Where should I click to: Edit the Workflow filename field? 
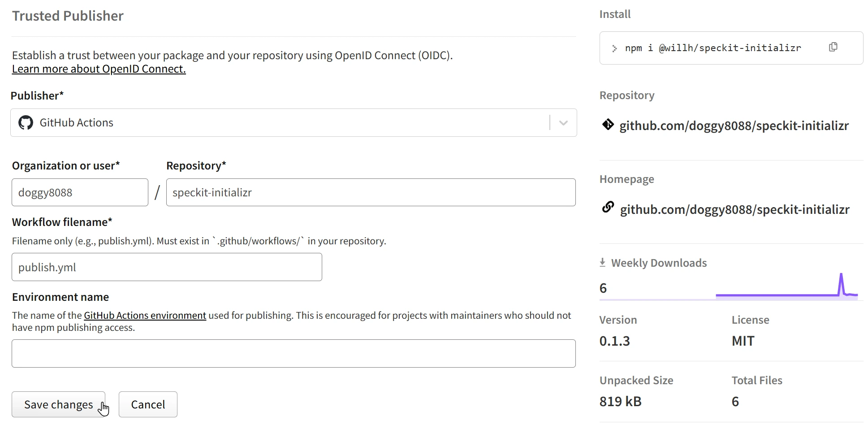point(167,267)
